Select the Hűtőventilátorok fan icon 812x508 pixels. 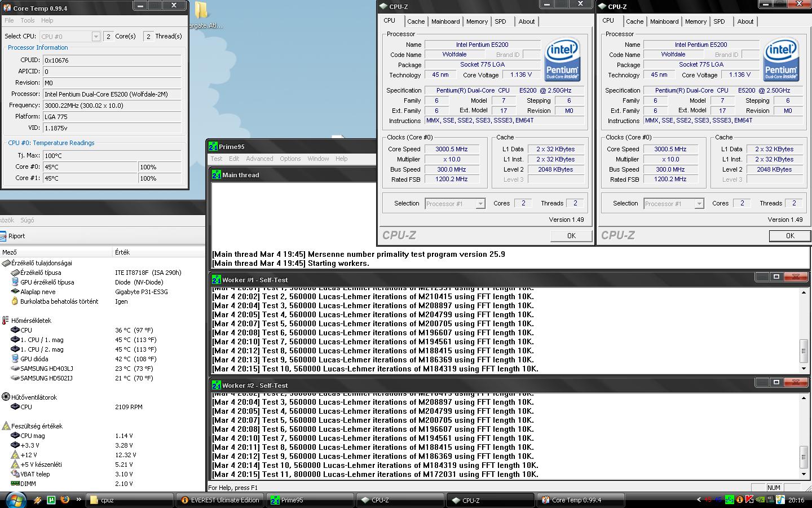pyautogui.click(x=6, y=397)
